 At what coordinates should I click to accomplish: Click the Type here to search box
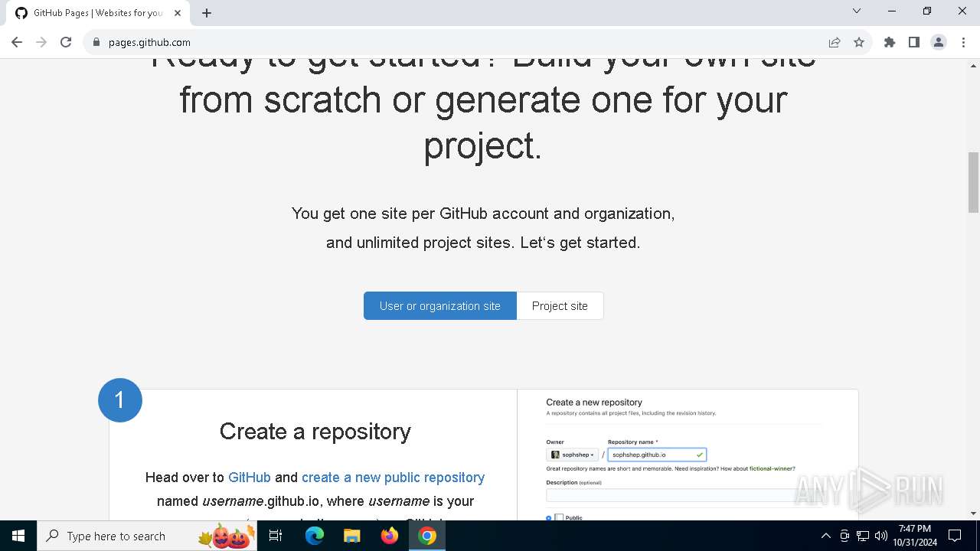click(146, 536)
